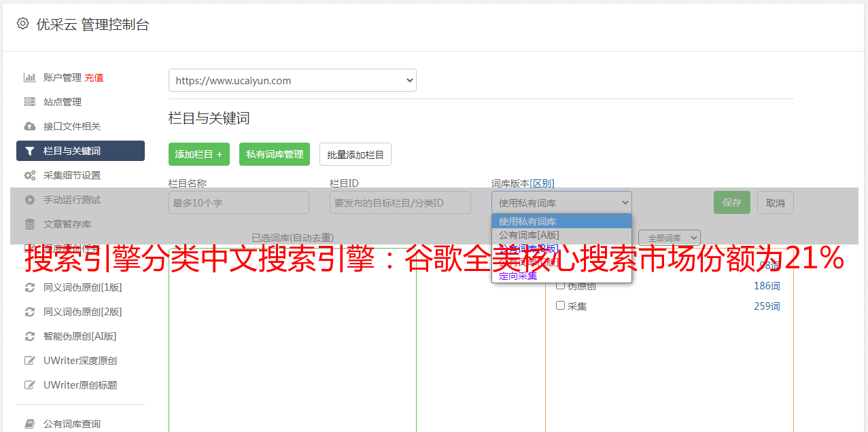Click the cloud upload icon for 接口文件相关

(x=29, y=126)
